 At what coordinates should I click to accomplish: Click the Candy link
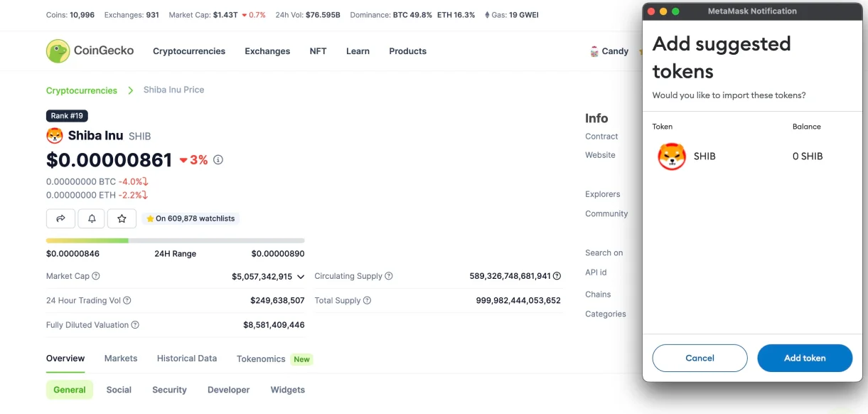615,51
